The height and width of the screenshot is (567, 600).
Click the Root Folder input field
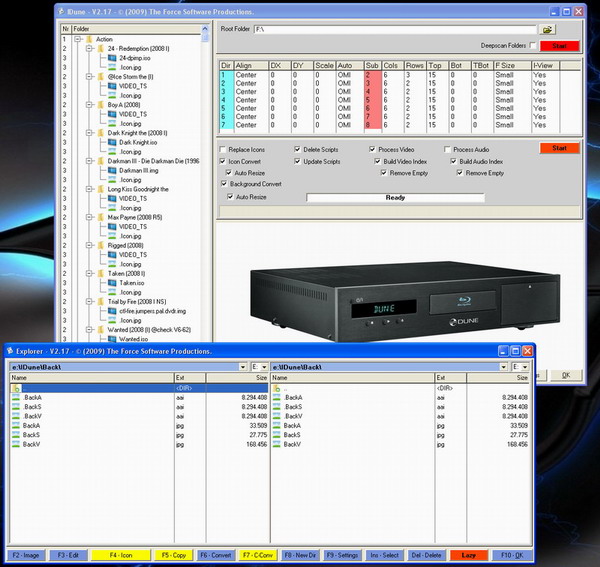point(395,29)
